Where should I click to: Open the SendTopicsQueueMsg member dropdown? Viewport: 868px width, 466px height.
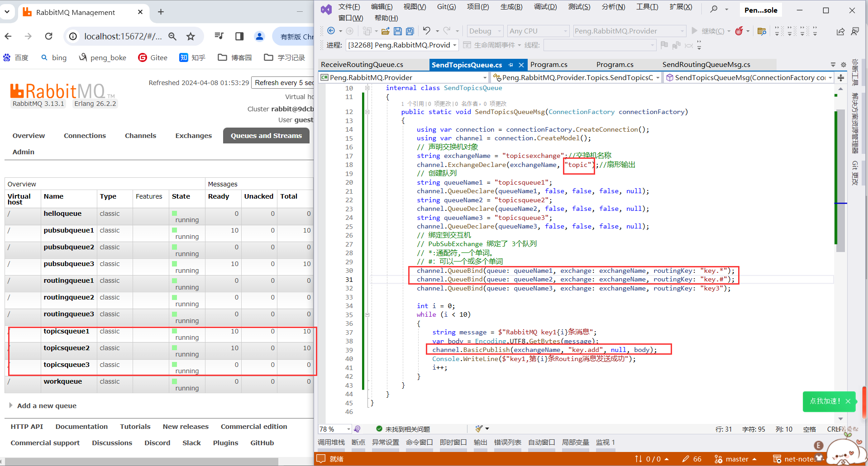pos(749,78)
